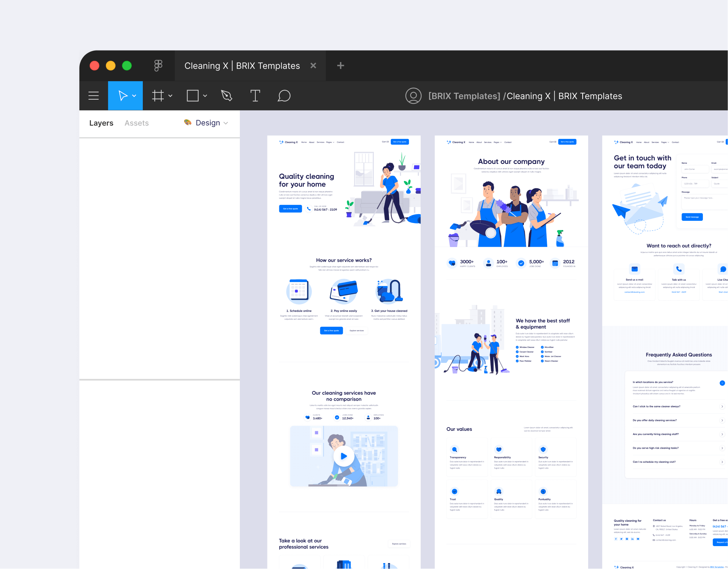
Task: Click the 'Get a free quote' hero button
Action: point(290,209)
